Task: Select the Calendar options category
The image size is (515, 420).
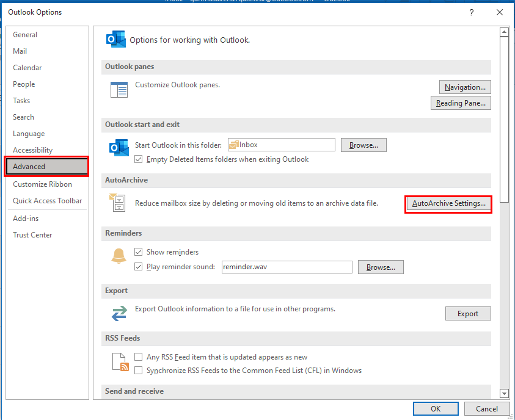Action: (47, 68)
